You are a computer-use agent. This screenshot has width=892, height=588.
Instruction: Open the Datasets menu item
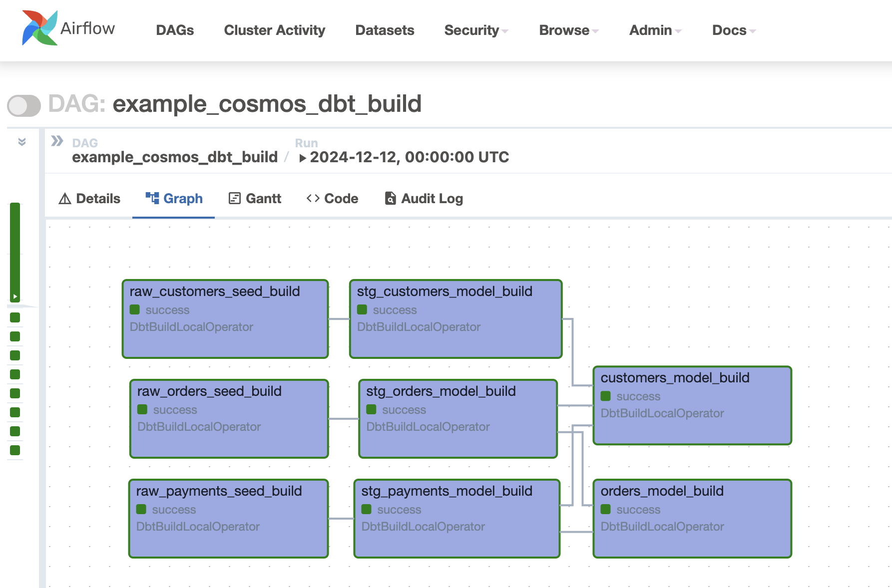(x=384, y=30)
